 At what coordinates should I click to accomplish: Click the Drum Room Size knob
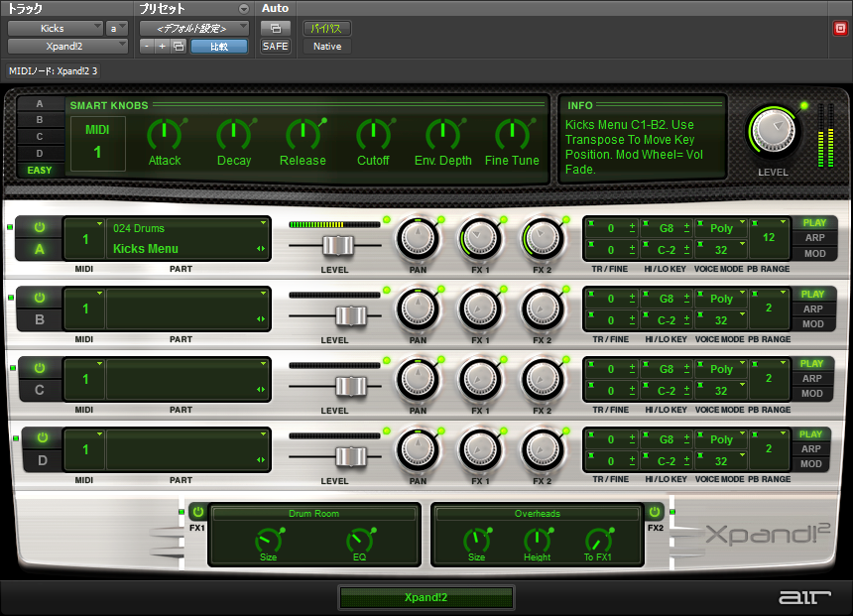coord(268,540)
